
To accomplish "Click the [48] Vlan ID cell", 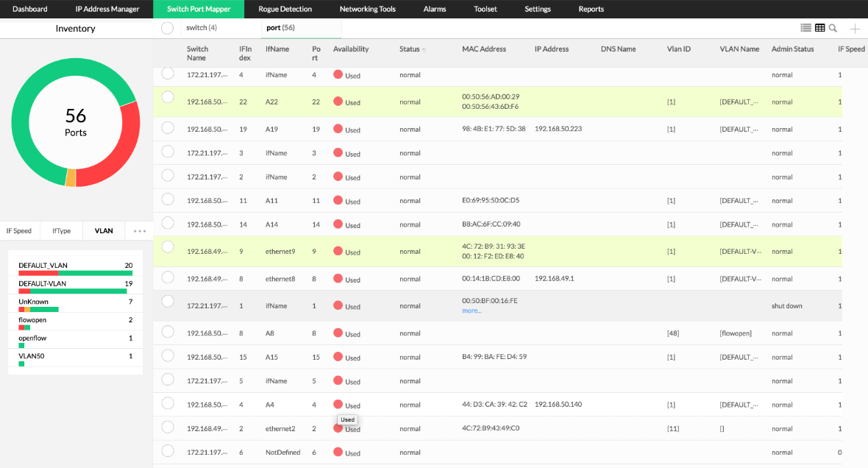I will coord(672,333).
